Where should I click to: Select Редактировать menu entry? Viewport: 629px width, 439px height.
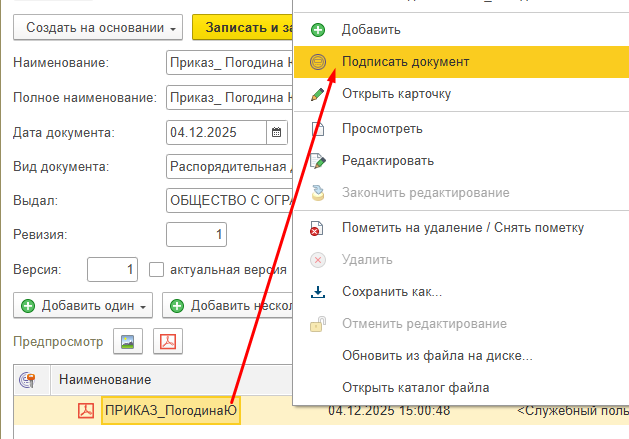(x=387, y=160)
